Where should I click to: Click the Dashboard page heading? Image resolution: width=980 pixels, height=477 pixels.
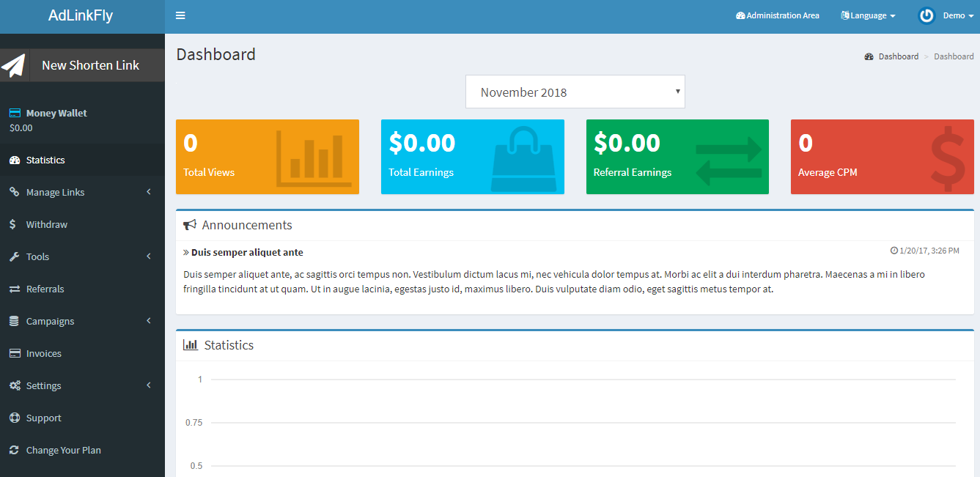pyautogui.click(x=216, y=54)
